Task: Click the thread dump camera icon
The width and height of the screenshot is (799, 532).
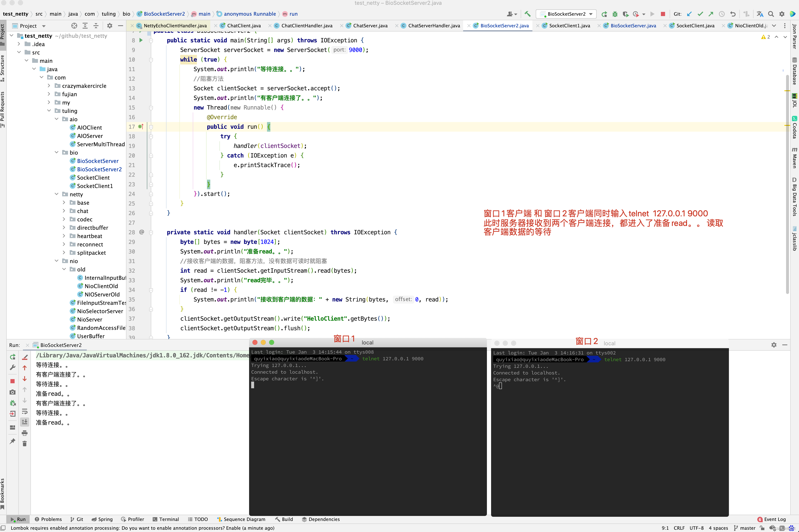Action: click(13, 392)
